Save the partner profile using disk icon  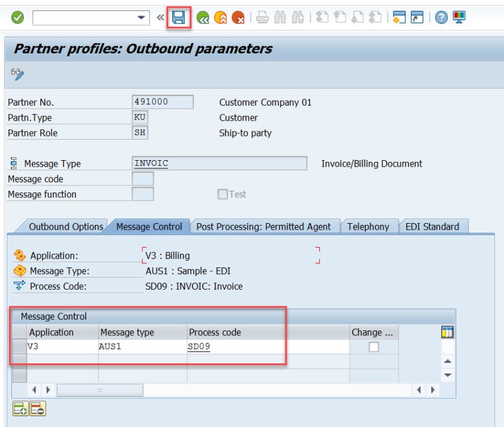tap(179, 17)
